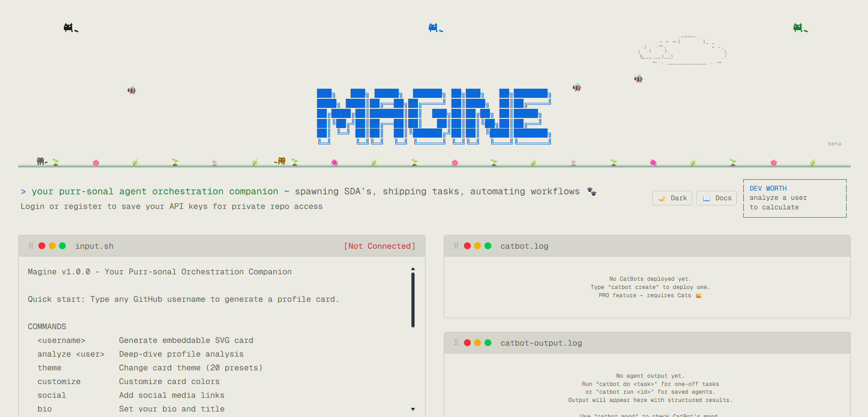Image resolution: width=868 pixels, height=417 pixels.
Task: Click the red traffic light on catbot.log
Action: click(x=467, y=246)
